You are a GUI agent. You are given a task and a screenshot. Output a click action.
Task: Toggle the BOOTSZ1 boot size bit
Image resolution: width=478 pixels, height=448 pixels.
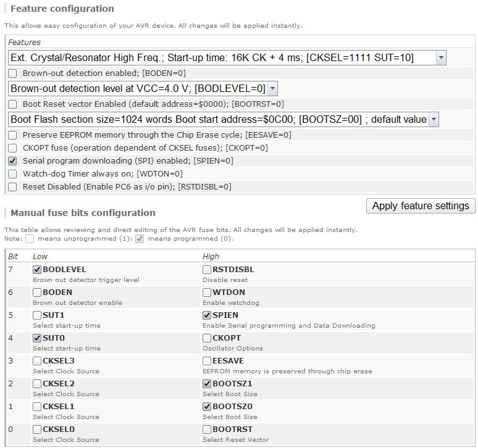click(x=207, y=384)
